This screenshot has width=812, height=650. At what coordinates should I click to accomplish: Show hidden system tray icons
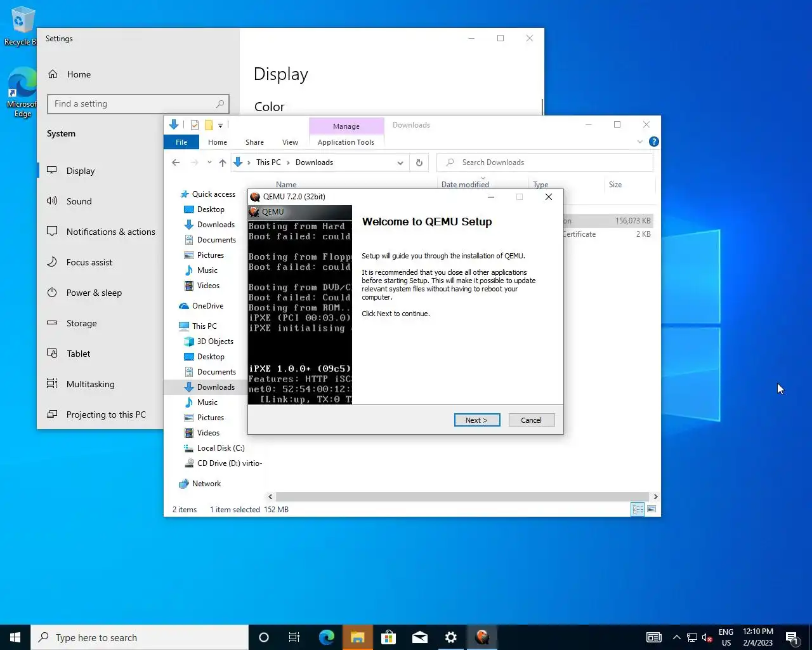676,637
